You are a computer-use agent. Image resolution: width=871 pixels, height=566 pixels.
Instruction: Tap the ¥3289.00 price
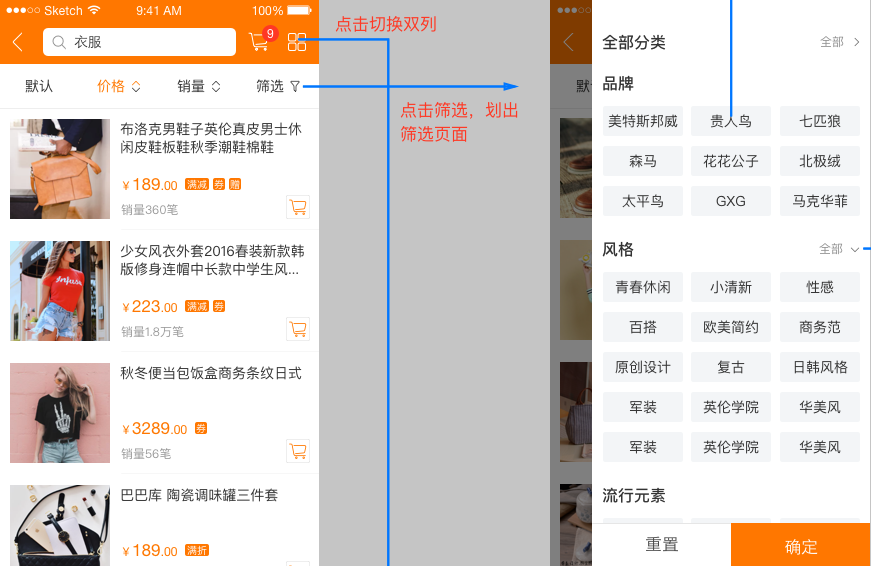(x=155, y=428)
